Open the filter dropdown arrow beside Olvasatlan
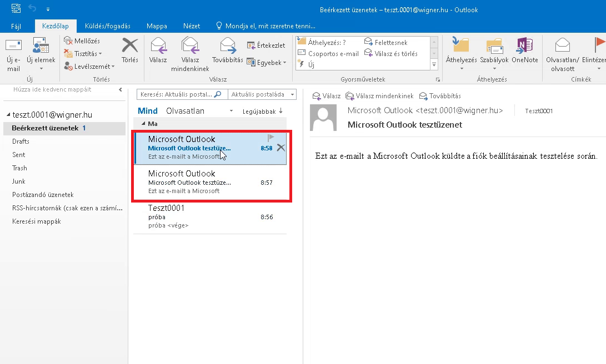The height and width of the screenshot is (364, 606). pos(231,111)
